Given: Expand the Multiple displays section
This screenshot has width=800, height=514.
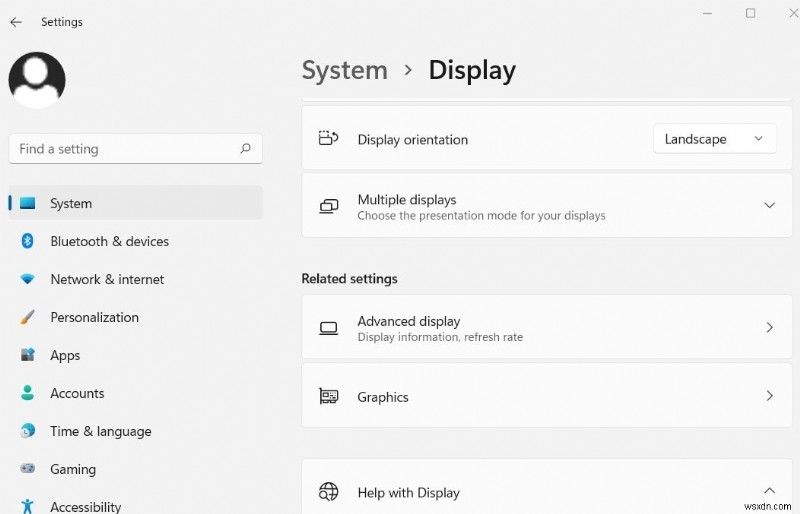Looking at the screenshot, I should 769,205.
